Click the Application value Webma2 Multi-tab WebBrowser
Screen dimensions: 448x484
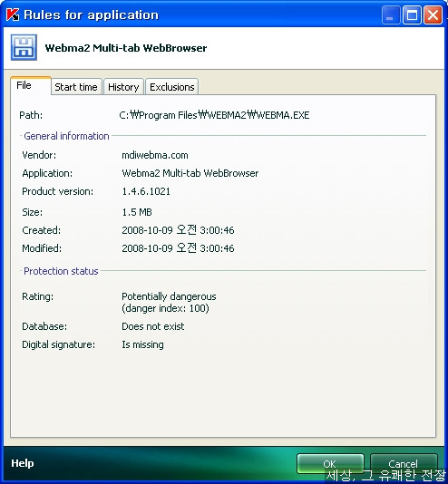(x=190, y=173)
